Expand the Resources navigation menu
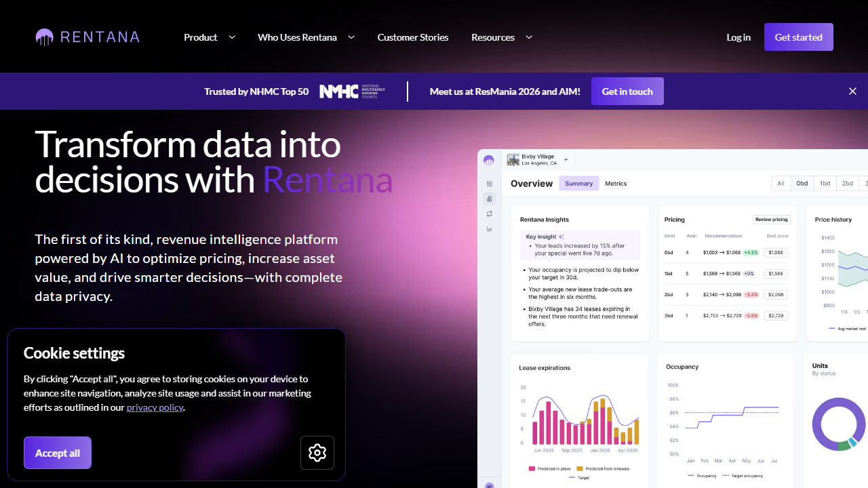Image resolution: width=868 pixels, height=488 pixels. tap(502, 37)
